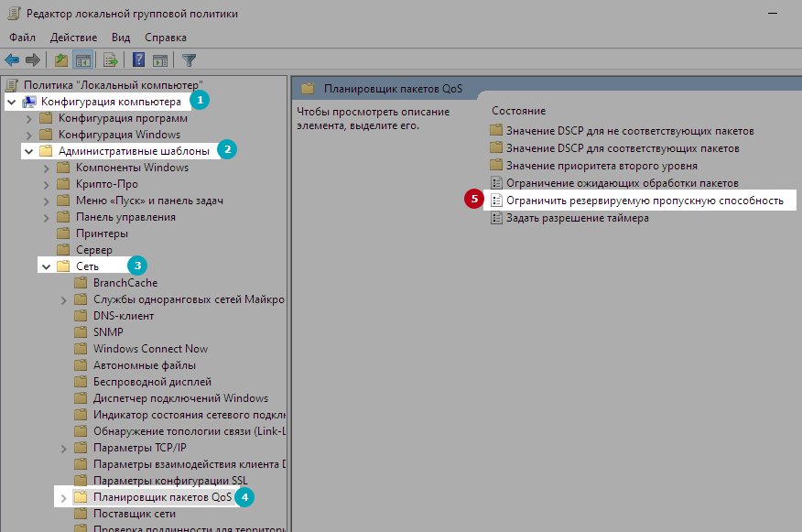Expand the Крипто-Про node
This screenshot has height=532, width=802.
coord(46,185)
